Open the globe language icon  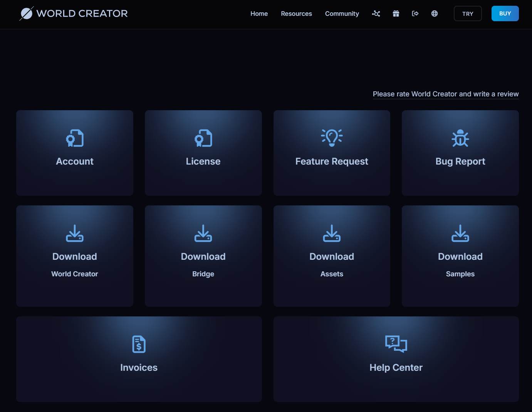(435, 13)
